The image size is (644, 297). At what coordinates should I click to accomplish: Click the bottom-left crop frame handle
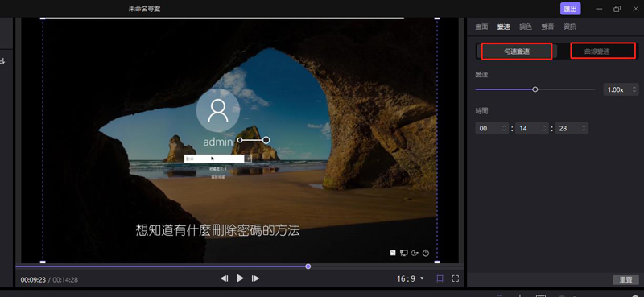tap(43, 262)
